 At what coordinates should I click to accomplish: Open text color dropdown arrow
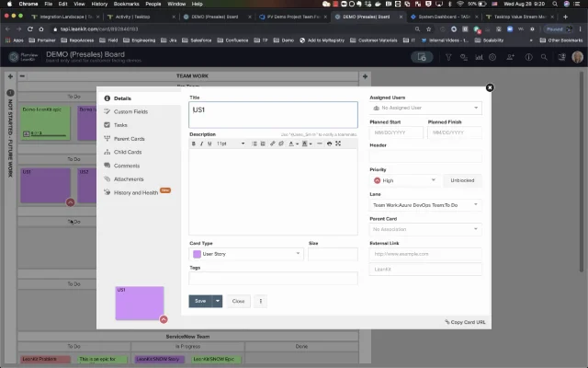pos(297,144)
